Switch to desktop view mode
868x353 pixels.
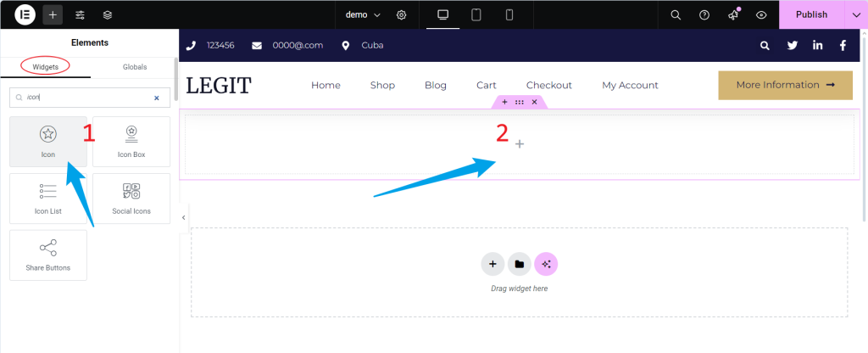tap(442, 14)
